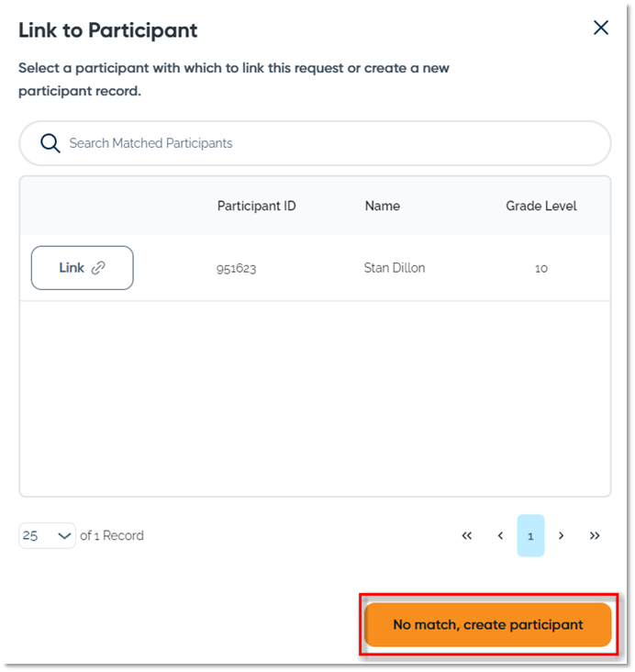Click the chain-link icon in Link button
Image resolution: width=635 pixels, height=672 pixels.
98,268
